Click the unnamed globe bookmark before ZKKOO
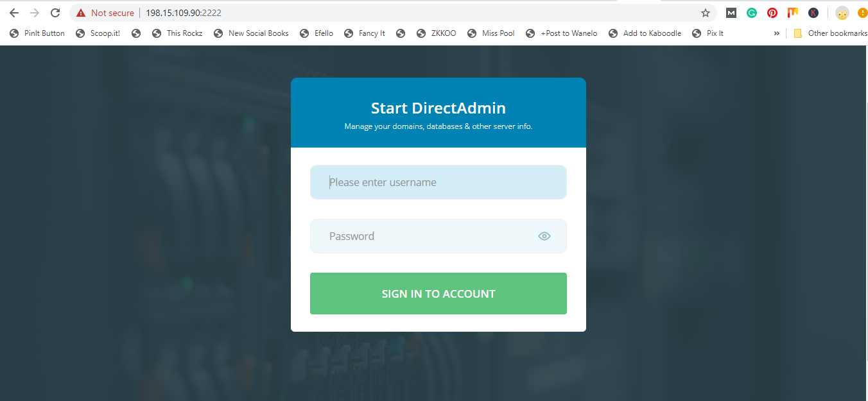This screenshot has width=868, height=401. click(401, 33)
